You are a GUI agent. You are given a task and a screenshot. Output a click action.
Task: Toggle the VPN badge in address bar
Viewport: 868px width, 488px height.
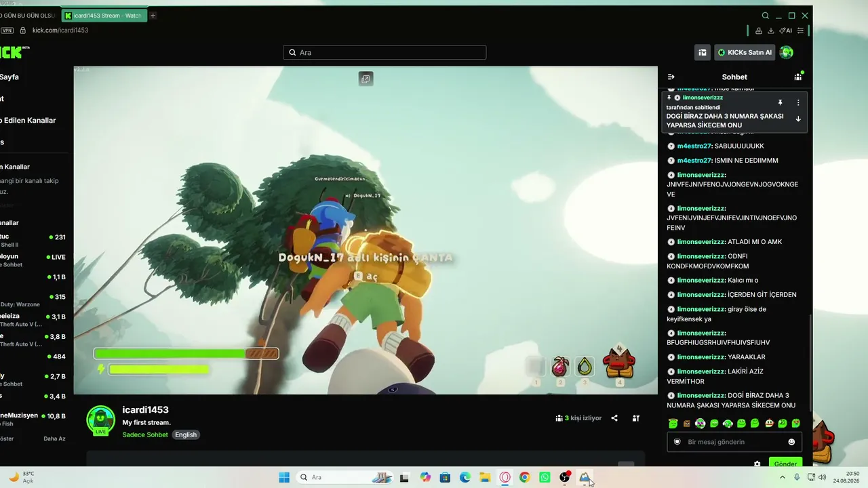(x=7, y=30)
